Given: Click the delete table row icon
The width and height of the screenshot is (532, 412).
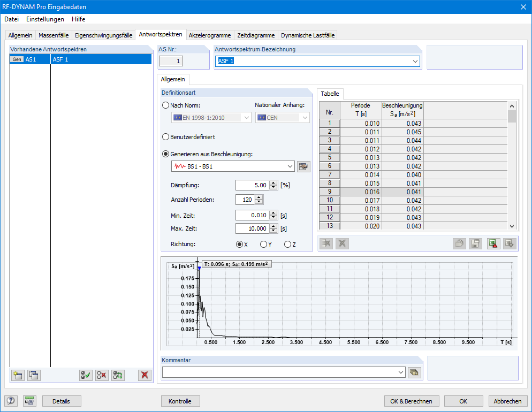Looking at the screenshot, I should 326,243.
